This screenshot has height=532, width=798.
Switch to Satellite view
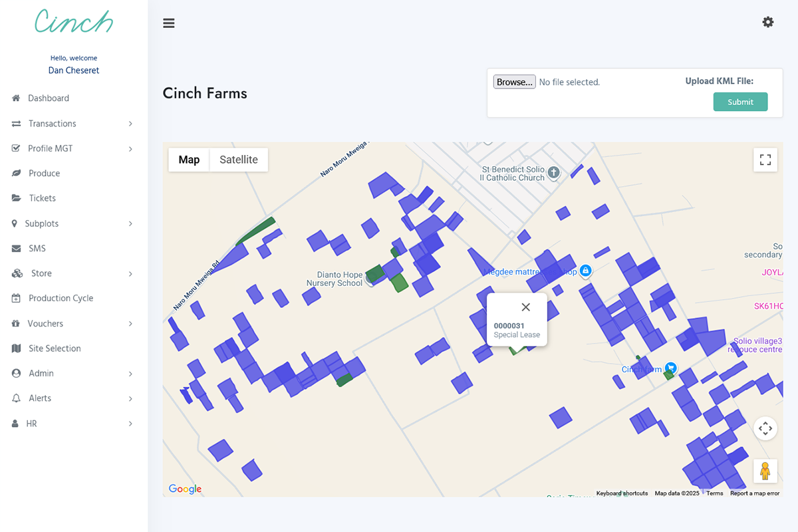tap(238, 160)
